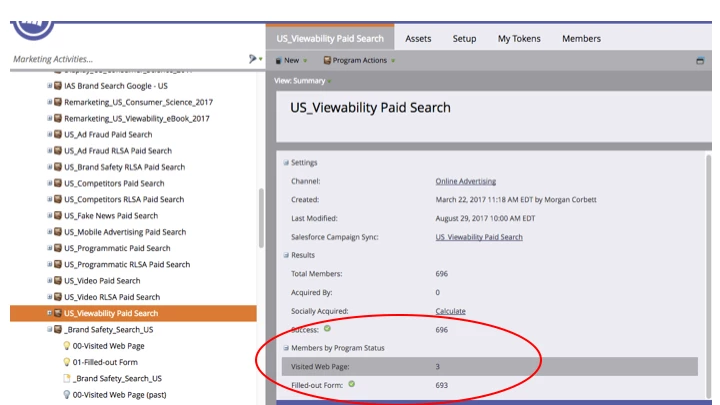Click the Marketo logo icon
Image resolution: width=720 pixels, height=405 pixels.
(33, 29)
